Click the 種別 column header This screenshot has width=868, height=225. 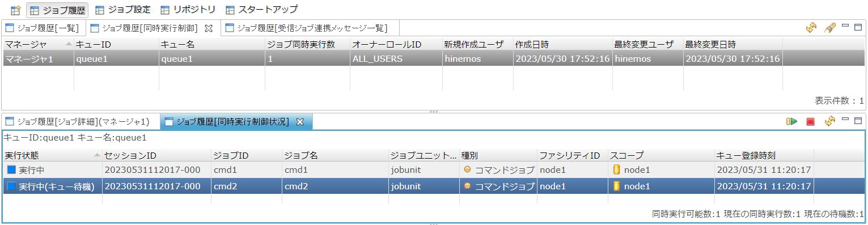point(498,155)
